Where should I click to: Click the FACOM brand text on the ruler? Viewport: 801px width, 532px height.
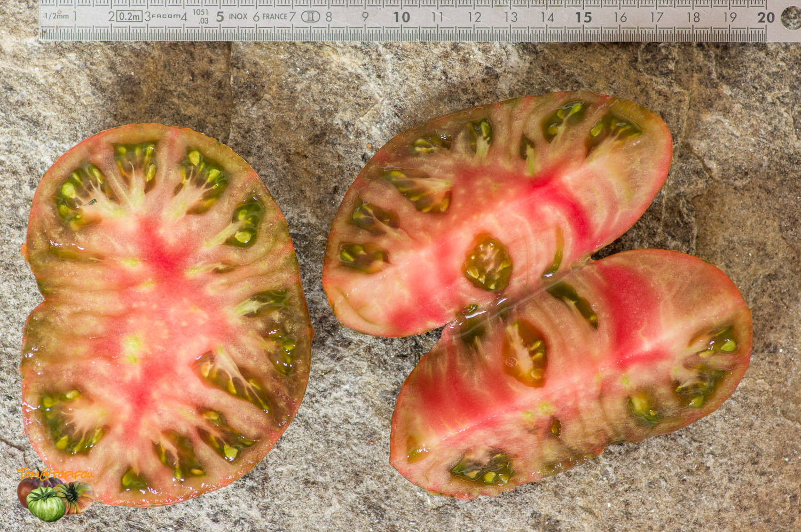pos(166,16)
